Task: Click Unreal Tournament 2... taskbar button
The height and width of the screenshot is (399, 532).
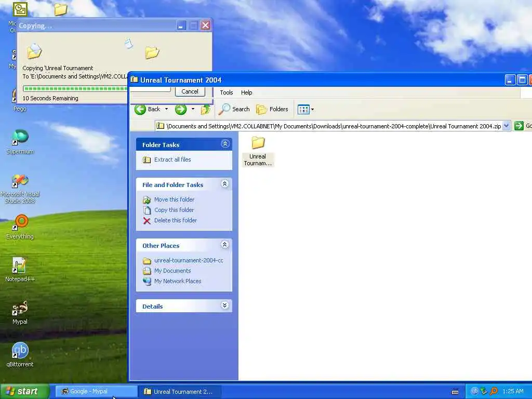Action: click(x=180, y=391)
